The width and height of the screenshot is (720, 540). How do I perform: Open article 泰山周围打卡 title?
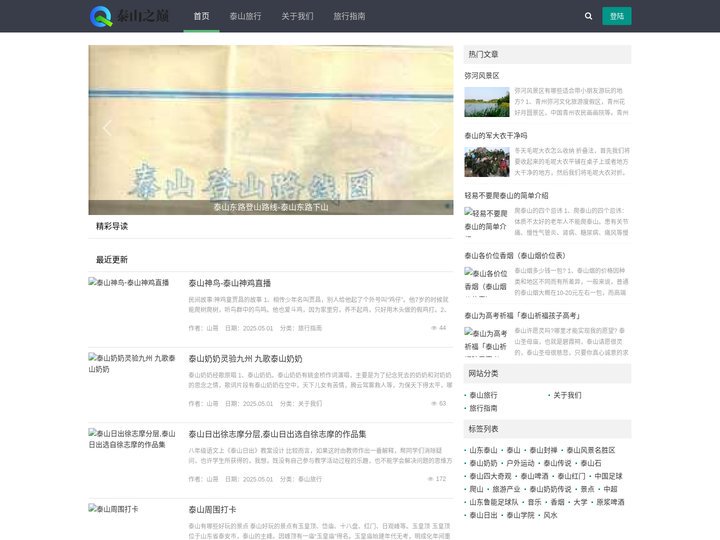pyautogui.click(x=212, y=510)
